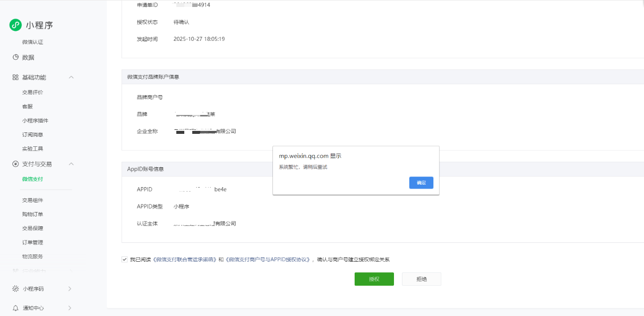Image resolution: width=644 pixels, height=316 pixels.
Task: Click the APPID label text
Action: 144,189
